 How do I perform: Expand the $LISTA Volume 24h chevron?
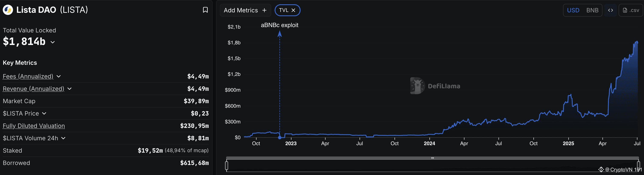click(x=63, y=138)
